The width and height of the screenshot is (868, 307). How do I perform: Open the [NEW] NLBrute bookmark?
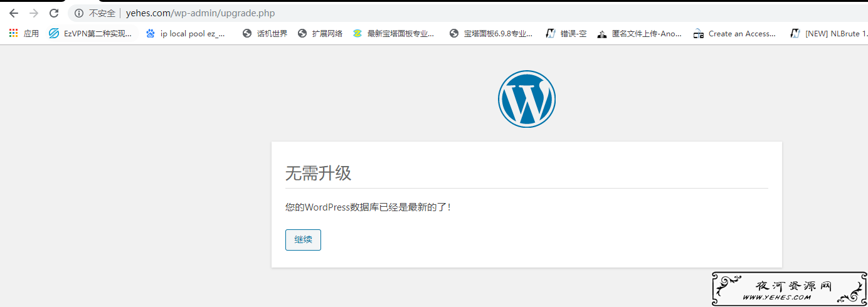coord(829,34)
